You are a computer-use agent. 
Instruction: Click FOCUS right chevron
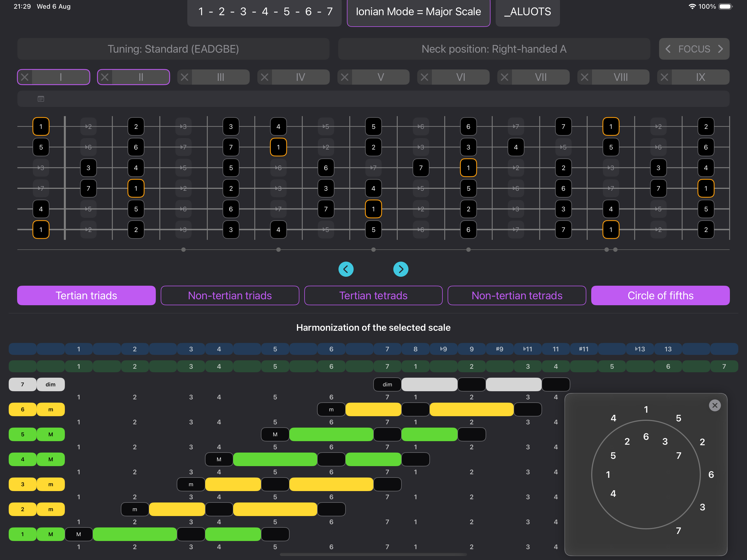pyautogui.click(x=721, y=49)
